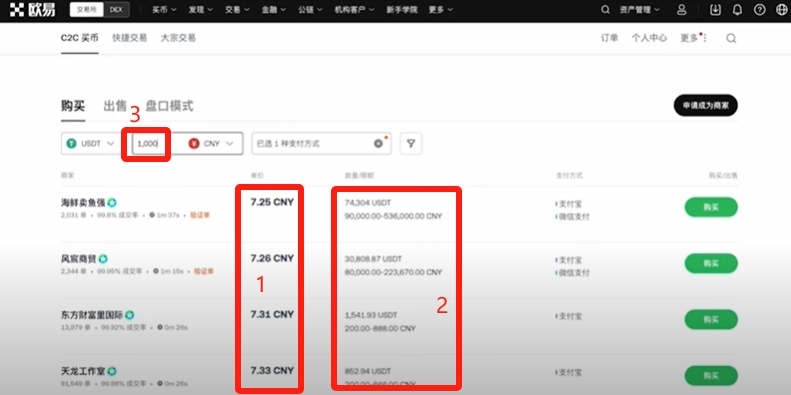Click verified badge next to 东方财富里国际
This screenshot has width=791, height=395.
129,315
